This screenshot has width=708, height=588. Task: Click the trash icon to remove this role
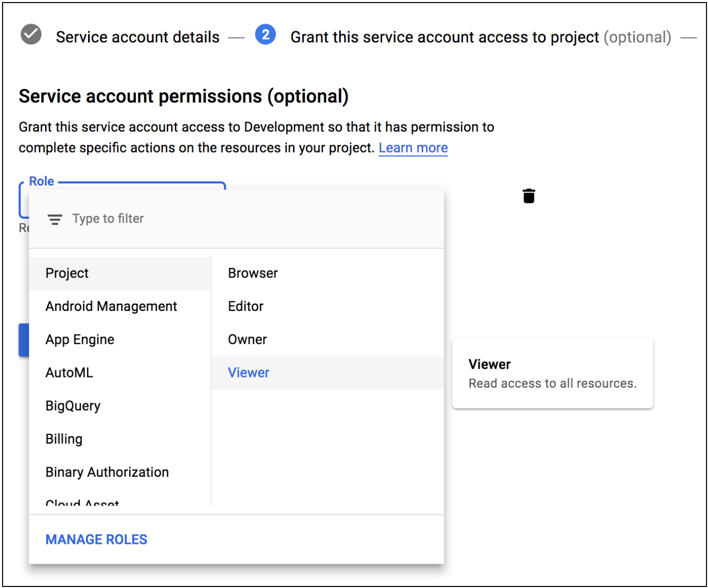click(528, 196)
